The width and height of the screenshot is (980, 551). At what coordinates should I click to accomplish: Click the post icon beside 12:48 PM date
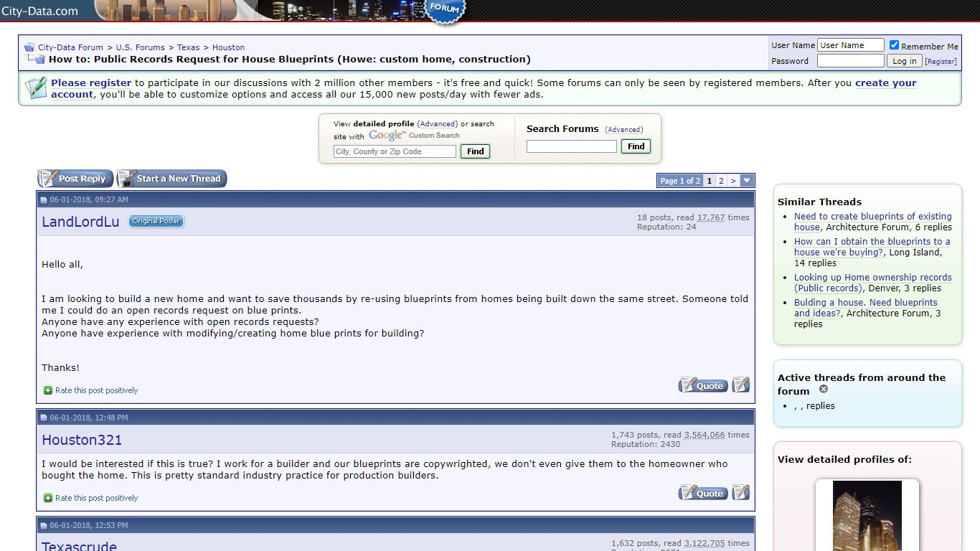[x=44, y=418]
